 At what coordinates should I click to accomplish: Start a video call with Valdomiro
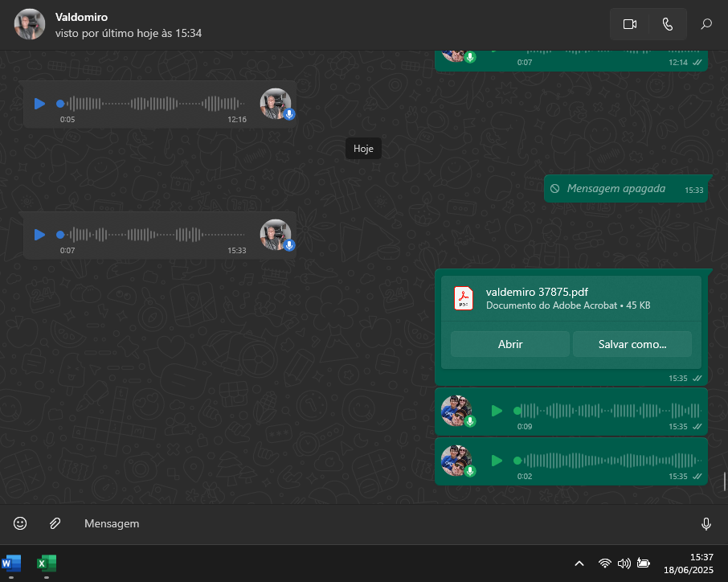629,24
